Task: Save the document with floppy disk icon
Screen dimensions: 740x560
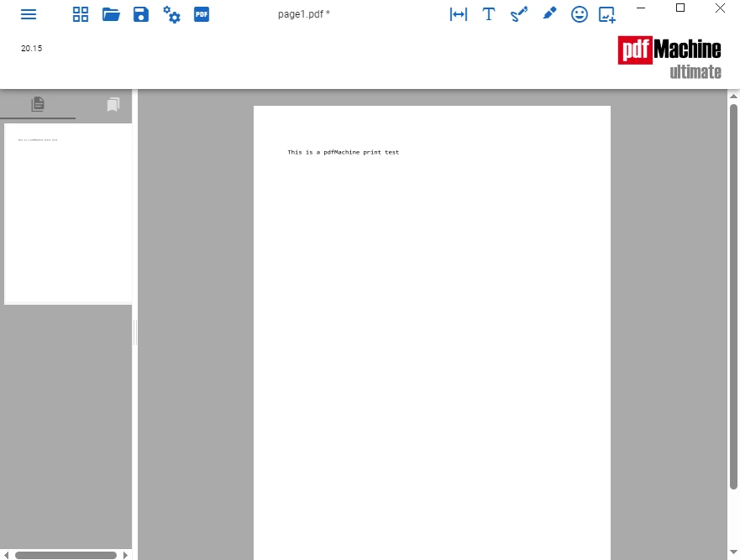Action: pyautogui.click(x=141, y=14)
